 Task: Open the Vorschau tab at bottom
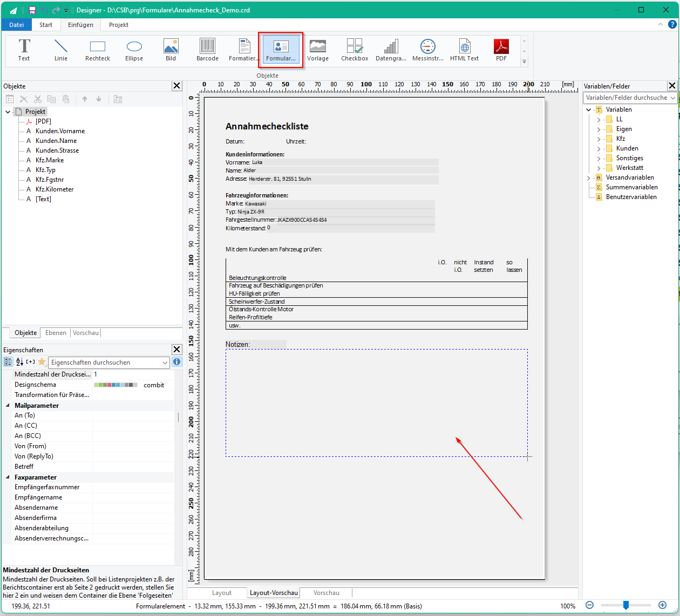tap(327, 593)
